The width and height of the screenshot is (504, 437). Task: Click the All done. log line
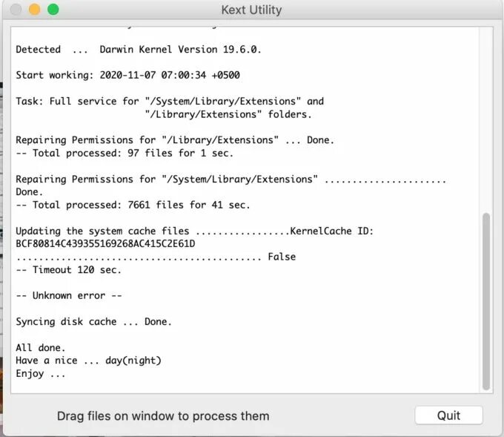click(x=41, y=347)
